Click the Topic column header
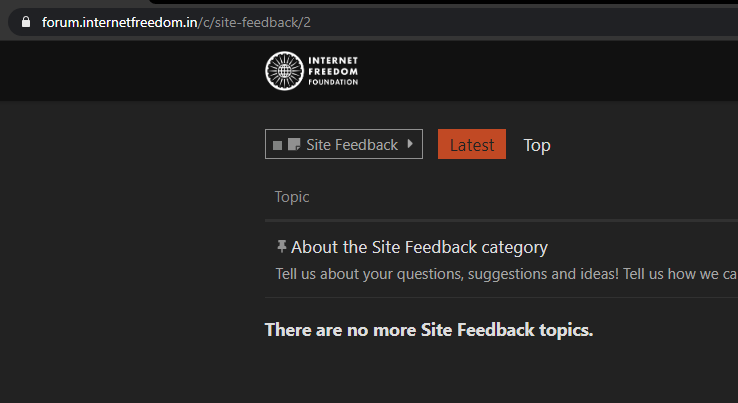 tap(292, 197)
